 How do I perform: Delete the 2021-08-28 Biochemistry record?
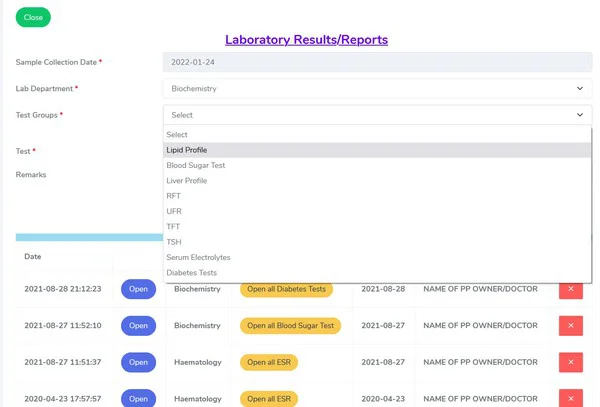tap(570, 289)
